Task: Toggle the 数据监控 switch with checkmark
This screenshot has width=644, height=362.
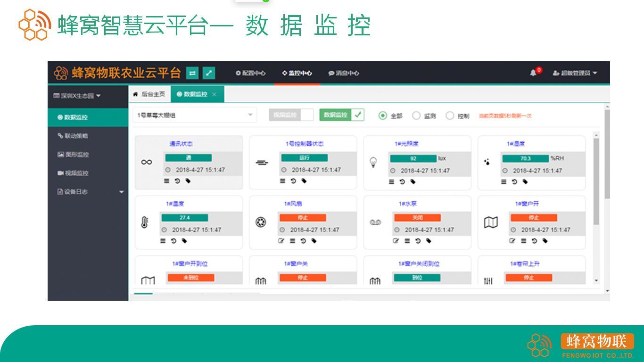Action: pyautogui.click(x=342, y=115)
